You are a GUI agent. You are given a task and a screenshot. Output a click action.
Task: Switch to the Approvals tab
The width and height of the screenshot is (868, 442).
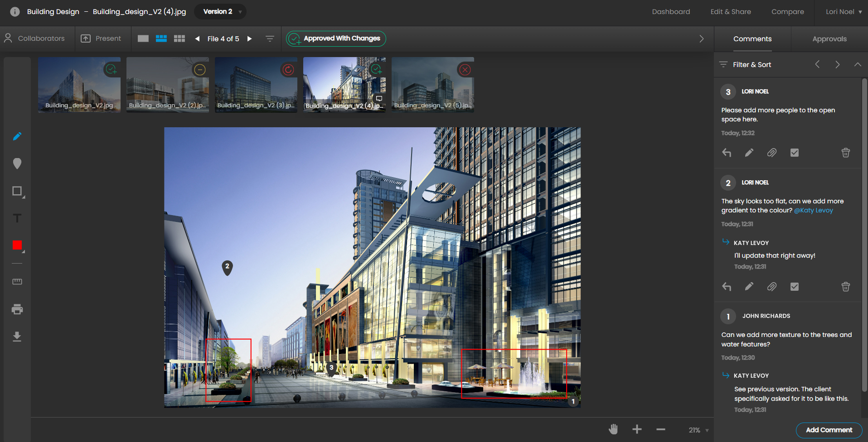829,38
